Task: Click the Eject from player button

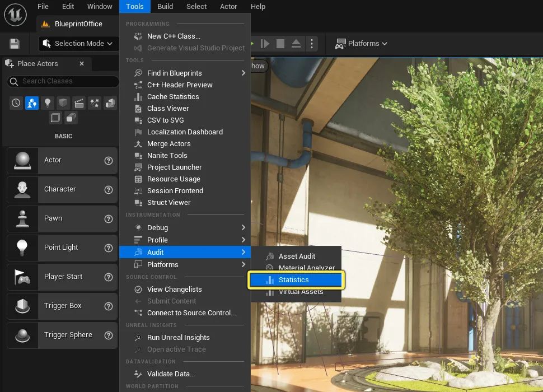Action: click(296, 44)
